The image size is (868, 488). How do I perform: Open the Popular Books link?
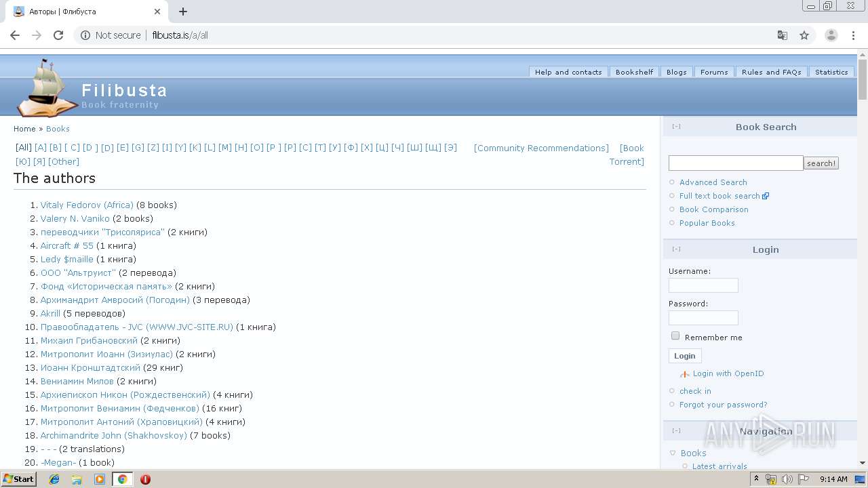pos(707,223)
